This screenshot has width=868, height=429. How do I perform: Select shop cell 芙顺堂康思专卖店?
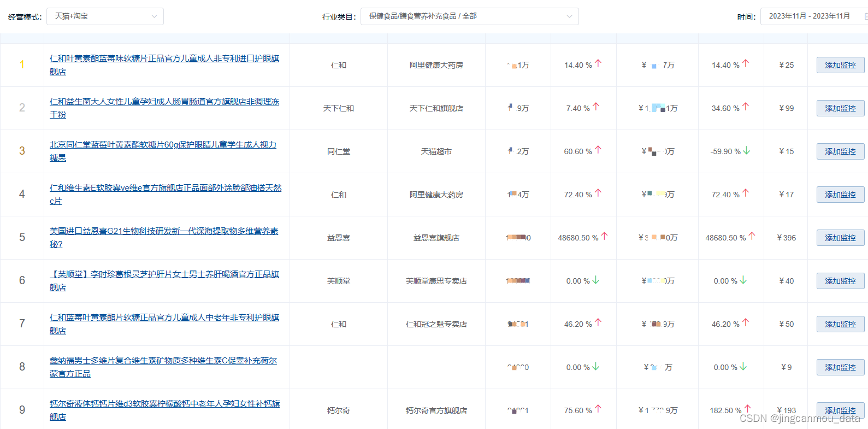coord(436,281)
